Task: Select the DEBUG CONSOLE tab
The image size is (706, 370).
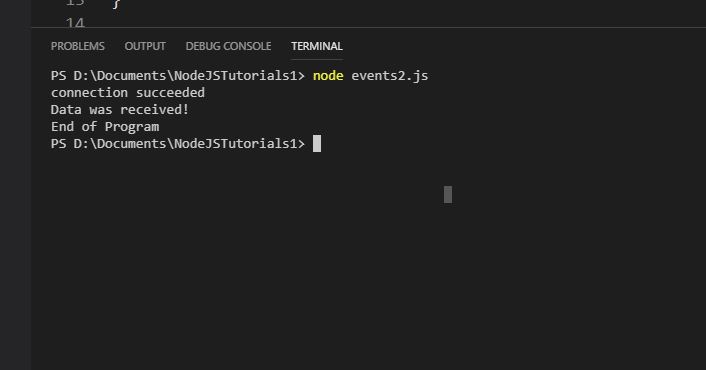Action: tap(228, 46)
